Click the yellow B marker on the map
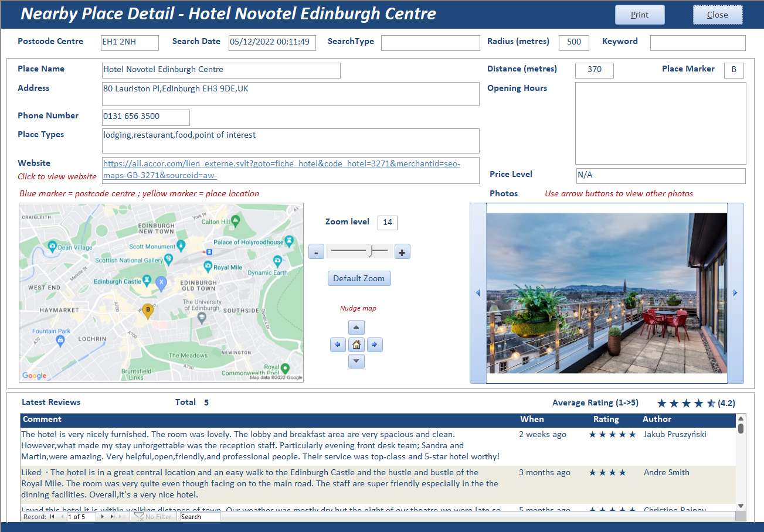Viewport: 764px width, 532px height. 148,310
